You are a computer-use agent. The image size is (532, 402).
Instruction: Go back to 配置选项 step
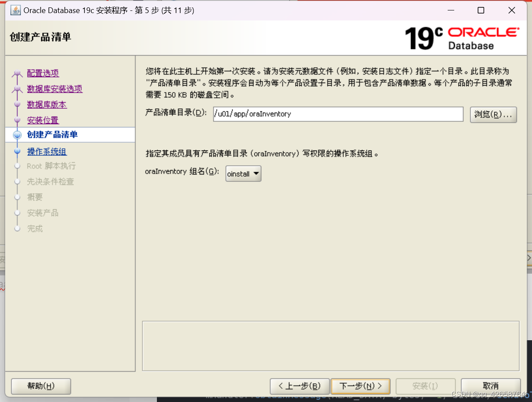click(x=43, y=73)
